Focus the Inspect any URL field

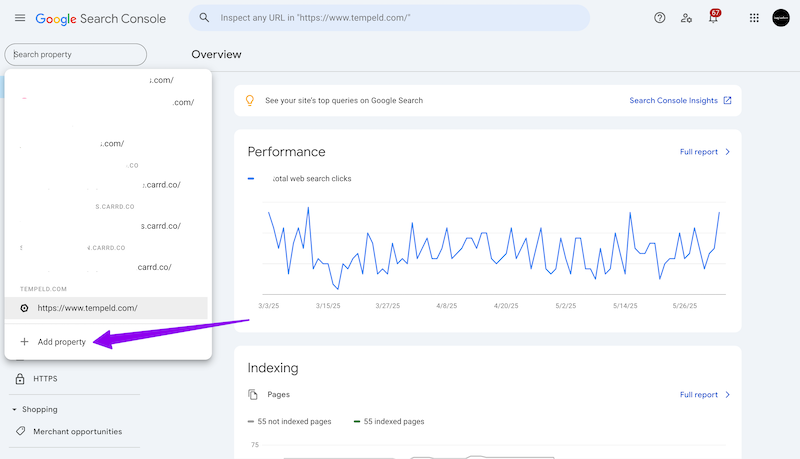point(389,18)
